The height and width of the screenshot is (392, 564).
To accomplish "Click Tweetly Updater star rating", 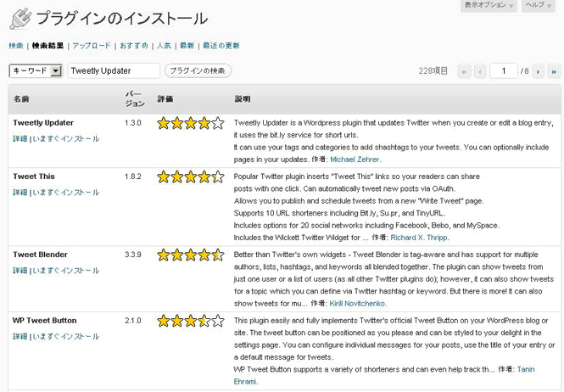I will [x=191, y=124].
